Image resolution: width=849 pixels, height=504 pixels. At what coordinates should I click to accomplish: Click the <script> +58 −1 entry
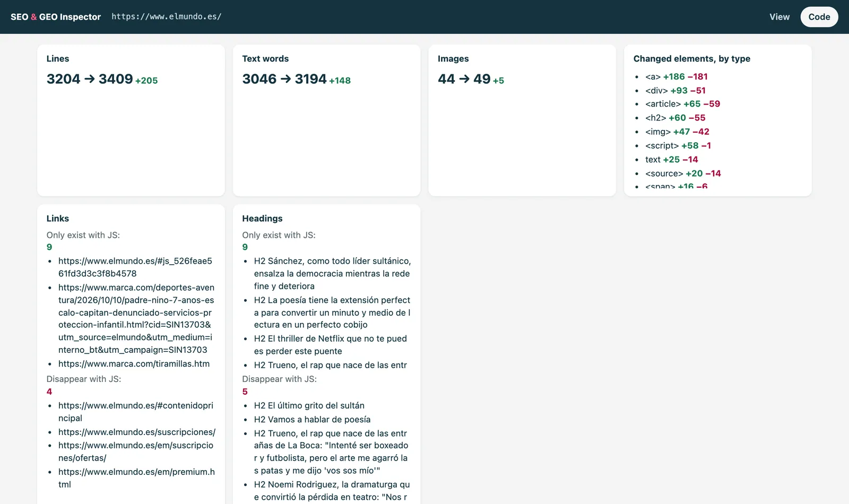point(678,145)
